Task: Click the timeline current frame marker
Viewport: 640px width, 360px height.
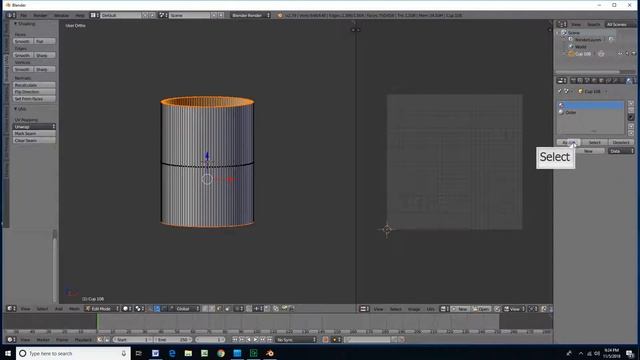Action: point(98,322)
